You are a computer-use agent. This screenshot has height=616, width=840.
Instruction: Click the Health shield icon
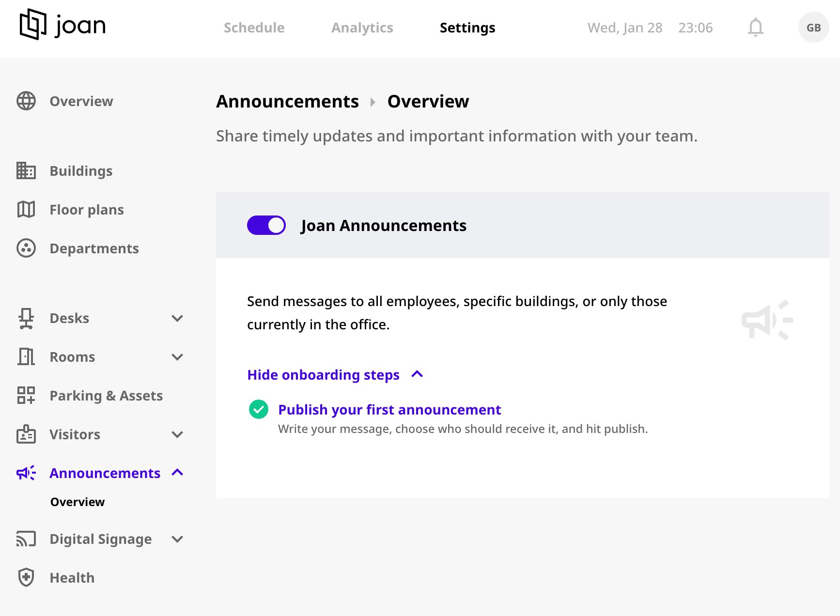tap(26, 577)
